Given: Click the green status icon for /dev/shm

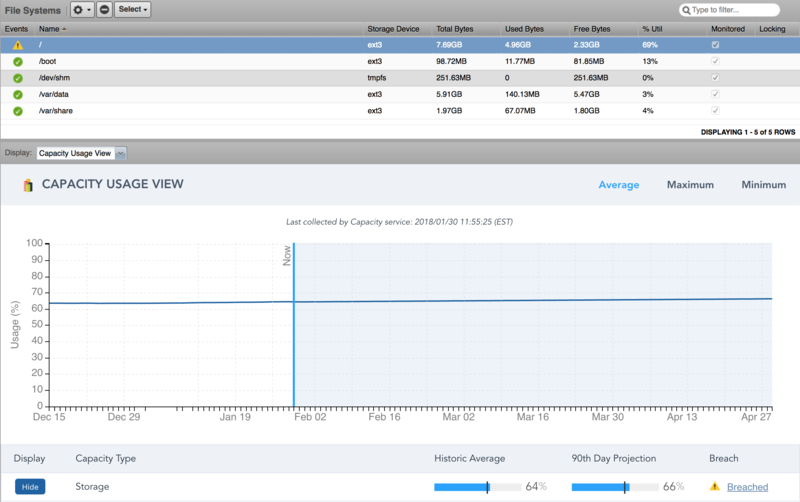Looking at the screenshot, I should pyautogui.click(x=18, y=78).
